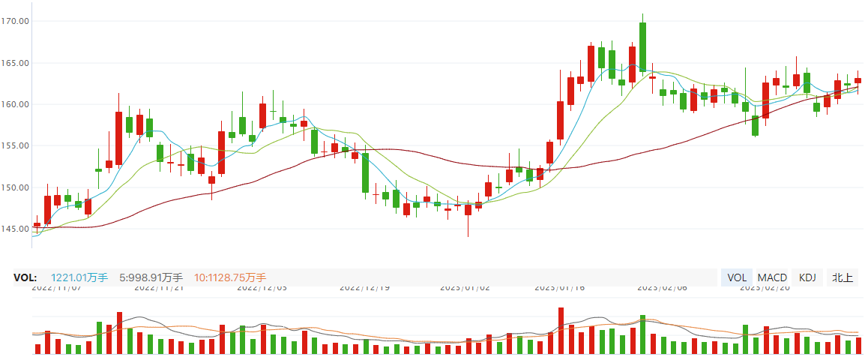Switch to the VOL indicator tab
Image resolution: width=868 pixels, height=357 pixels.
pos(737,277)
